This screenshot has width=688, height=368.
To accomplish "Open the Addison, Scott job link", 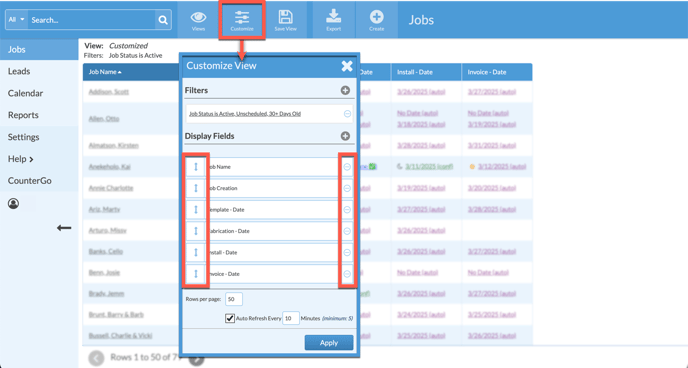I will tap(108, 92).
